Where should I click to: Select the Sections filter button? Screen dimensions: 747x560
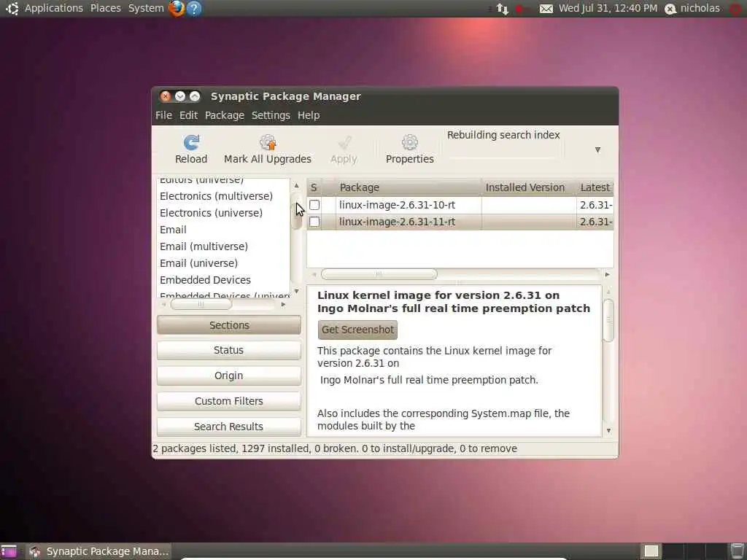228,325
